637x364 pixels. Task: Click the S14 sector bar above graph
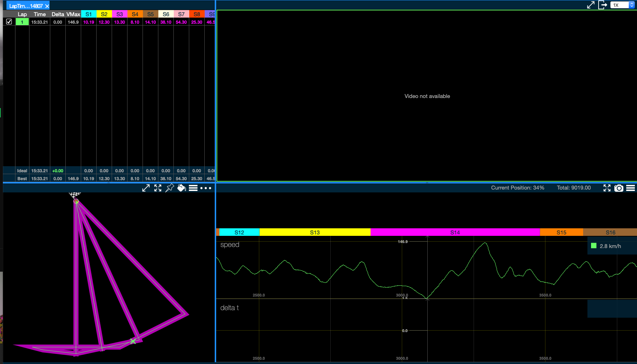coord(455,232)
